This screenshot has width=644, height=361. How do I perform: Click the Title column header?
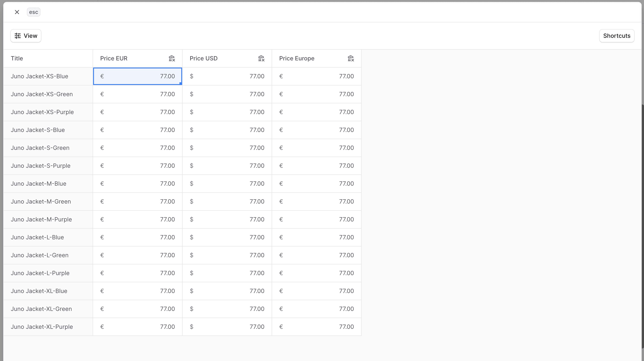[17, 58]
